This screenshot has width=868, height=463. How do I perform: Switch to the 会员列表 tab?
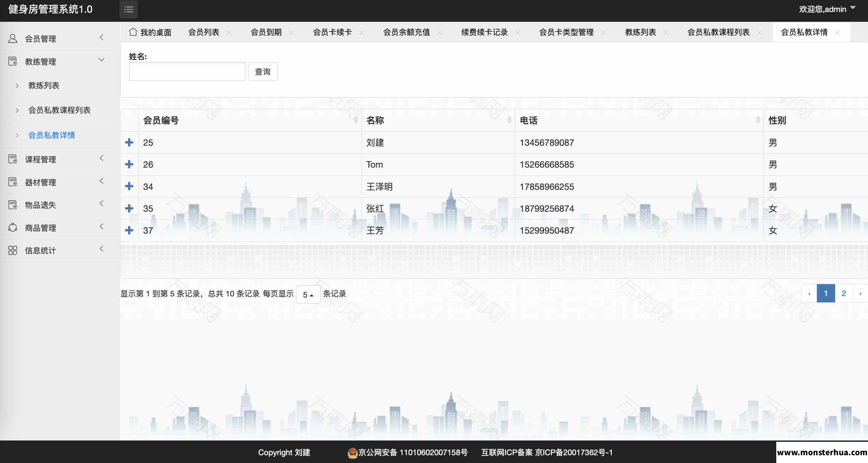(204, 32)
